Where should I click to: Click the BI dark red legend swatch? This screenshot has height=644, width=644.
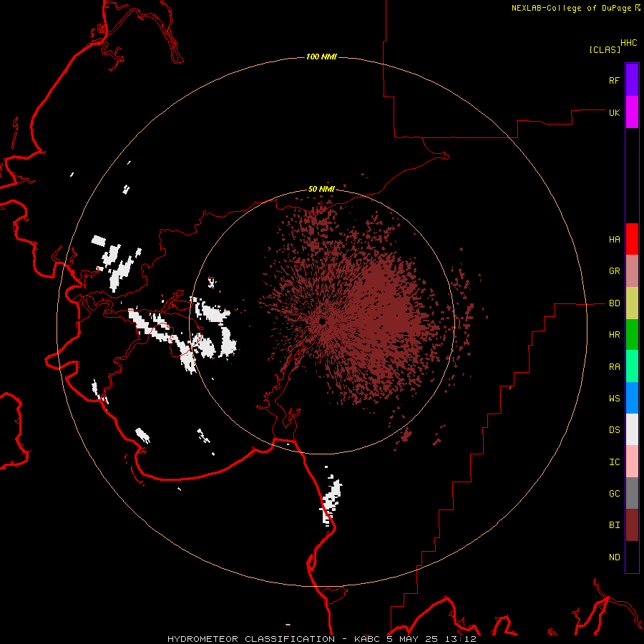(632, 525)
